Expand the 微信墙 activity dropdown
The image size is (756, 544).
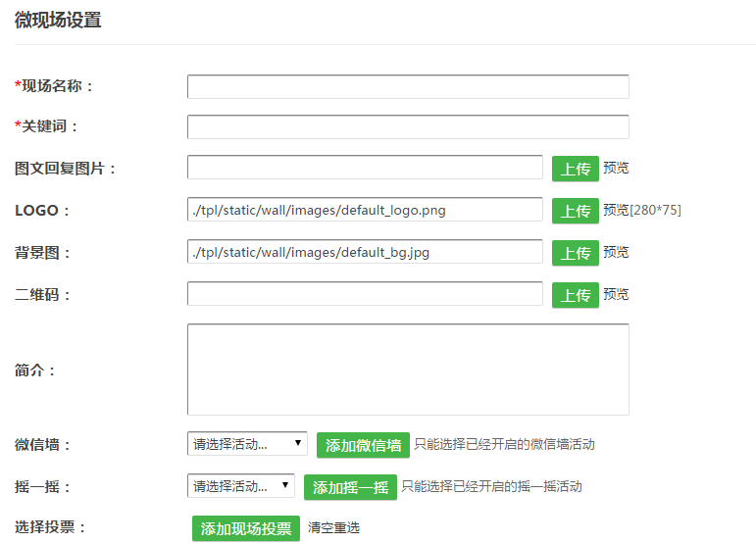247,444
